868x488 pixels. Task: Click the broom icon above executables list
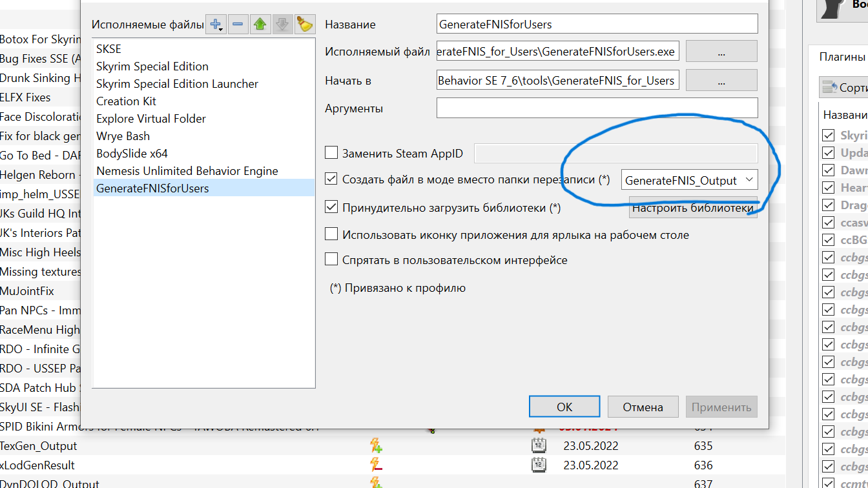(304, 25)
